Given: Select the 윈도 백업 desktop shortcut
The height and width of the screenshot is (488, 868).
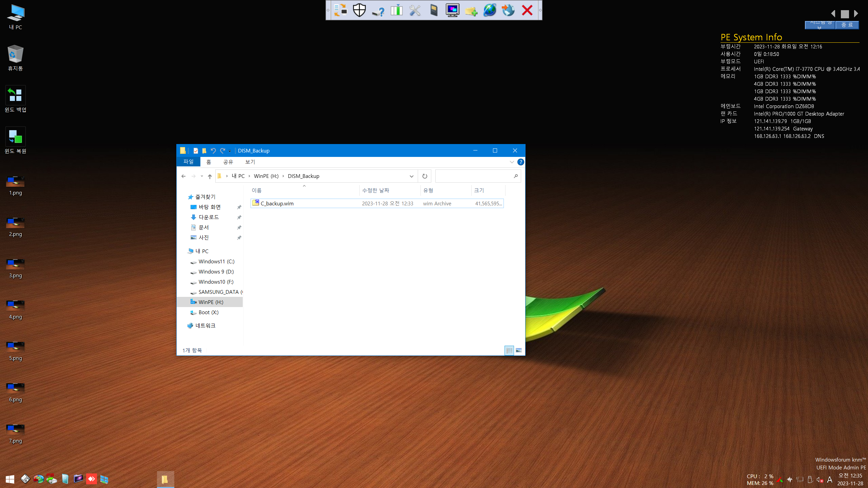Looking at the screenshot, I should (x=15, y=99).
